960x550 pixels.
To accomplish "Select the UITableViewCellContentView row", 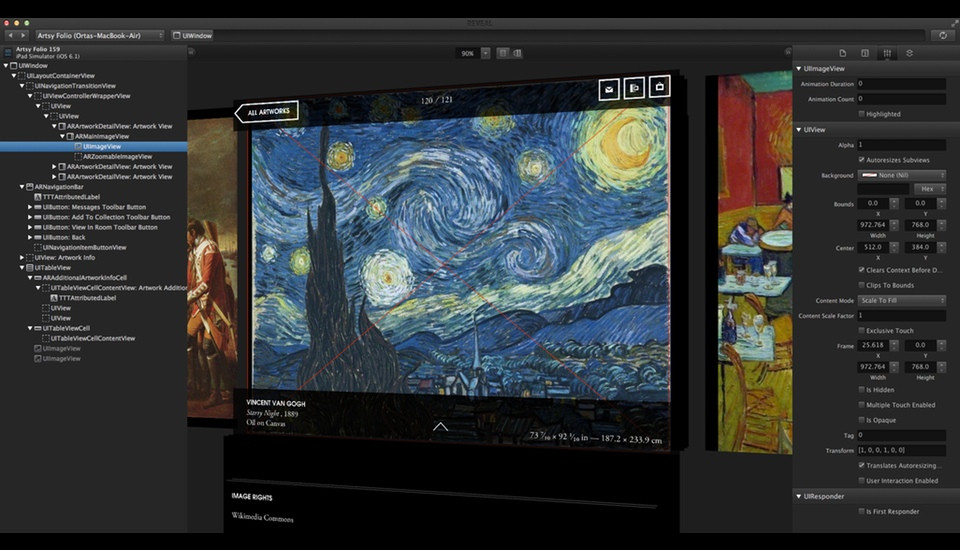I will coord(94,338).
